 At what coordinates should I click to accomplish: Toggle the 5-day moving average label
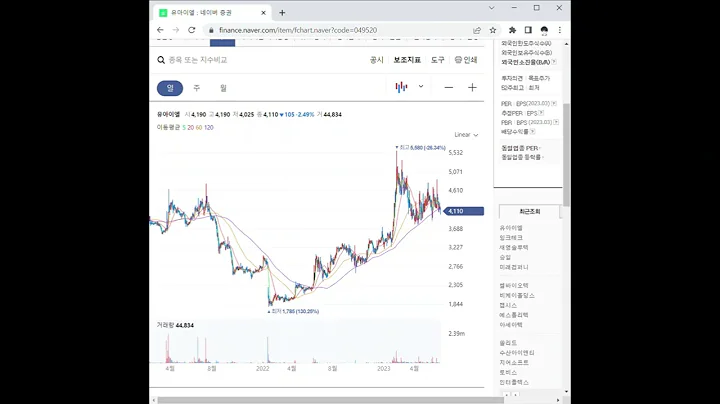(184, 128)
